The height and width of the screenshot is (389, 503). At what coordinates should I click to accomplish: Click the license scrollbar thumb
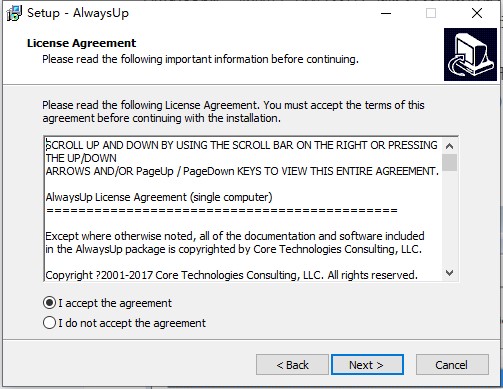(x=449, y=162)
